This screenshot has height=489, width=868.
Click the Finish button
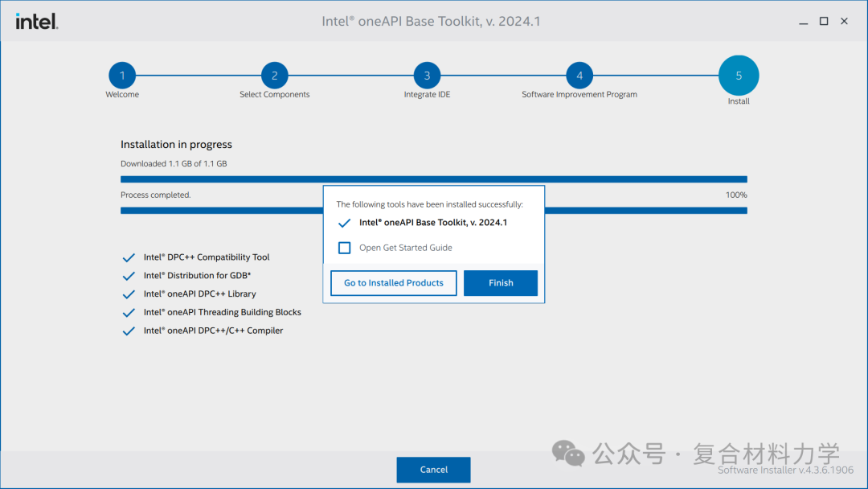[x=501, y=283]
